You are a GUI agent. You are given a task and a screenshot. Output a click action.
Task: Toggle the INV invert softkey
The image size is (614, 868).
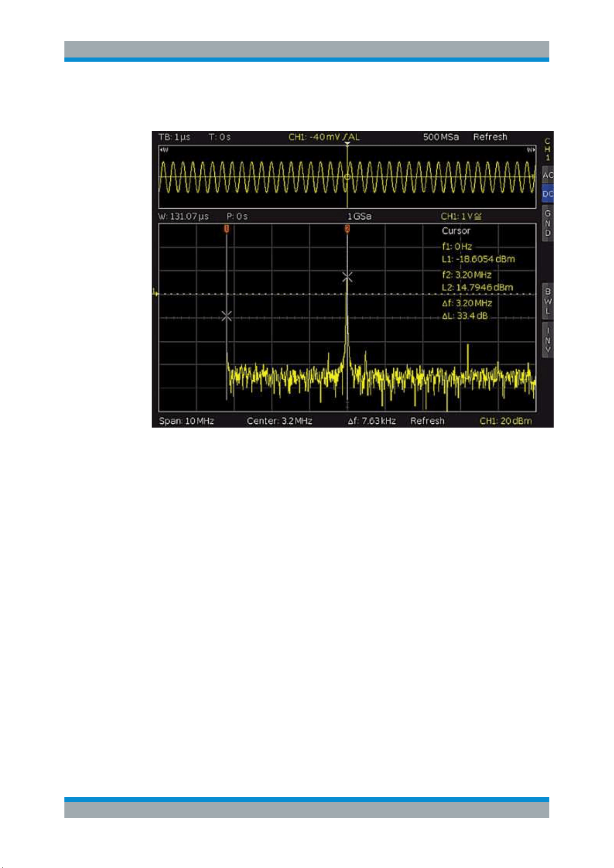pos(548,340)
